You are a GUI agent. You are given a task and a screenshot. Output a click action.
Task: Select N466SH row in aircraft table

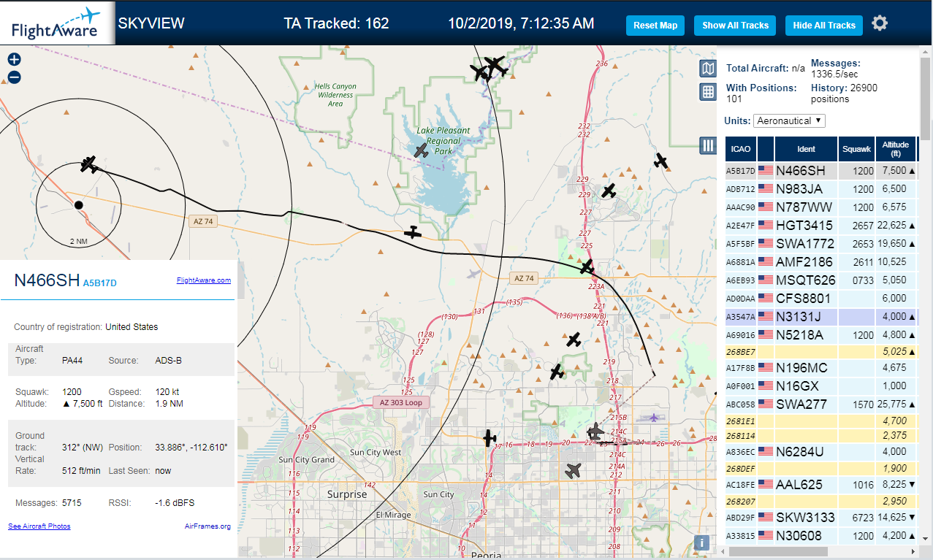click(821, 171)
